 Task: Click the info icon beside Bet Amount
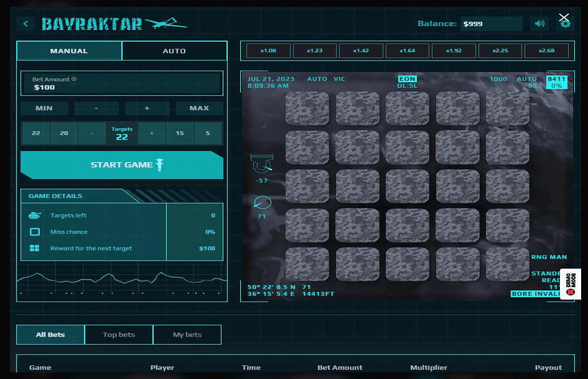[x=74, y=79]
